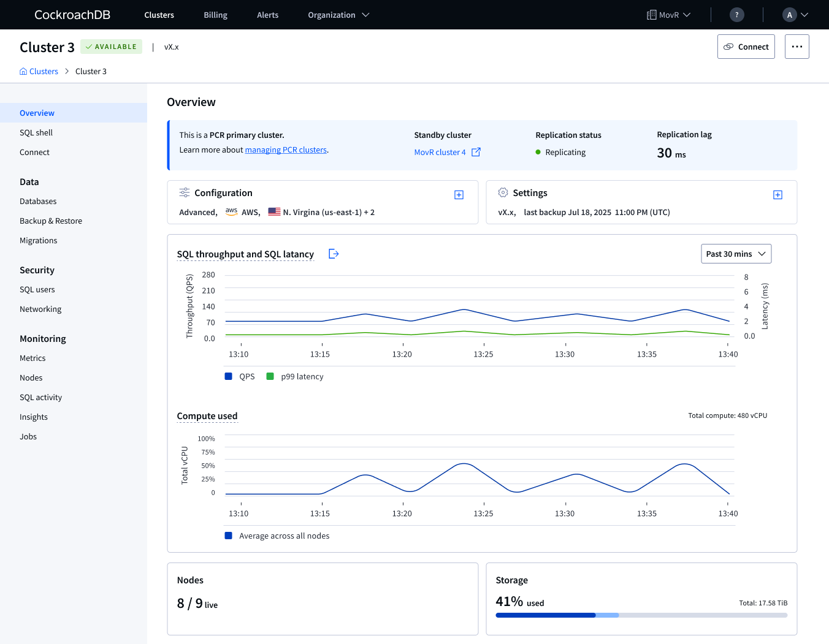Expand the Settings card plus icon

(777, 195)
